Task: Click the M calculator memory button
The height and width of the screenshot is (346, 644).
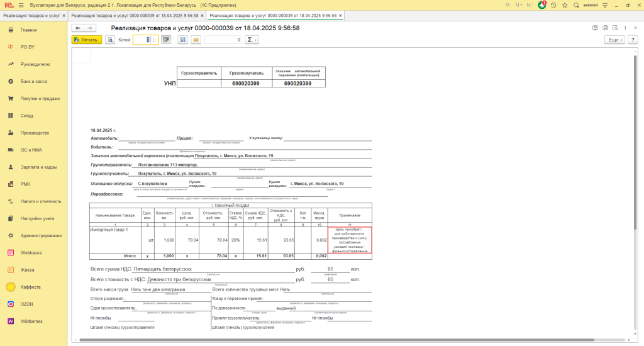Action: click(x=508, y=5)
